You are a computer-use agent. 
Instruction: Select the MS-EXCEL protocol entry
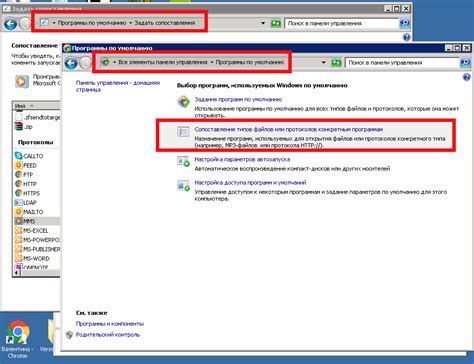pos(37,231)
